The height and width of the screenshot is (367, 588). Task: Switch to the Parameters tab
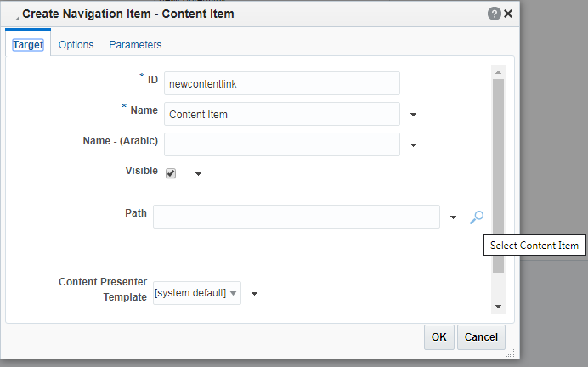pyautogui.click(x=135, y=45)
